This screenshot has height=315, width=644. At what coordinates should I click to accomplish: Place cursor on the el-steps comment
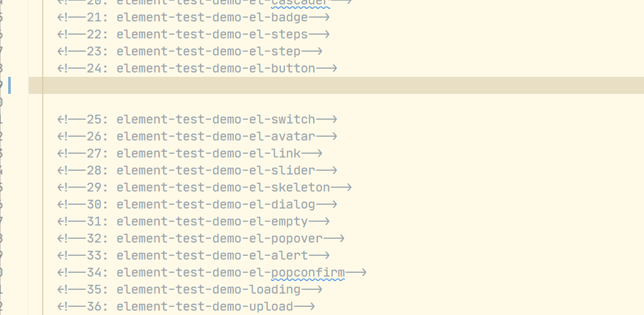click(193, 34)
